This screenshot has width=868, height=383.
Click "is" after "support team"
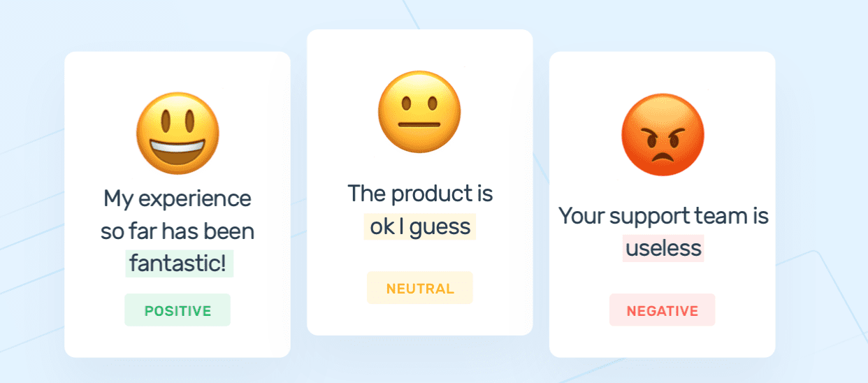(760, 216)
